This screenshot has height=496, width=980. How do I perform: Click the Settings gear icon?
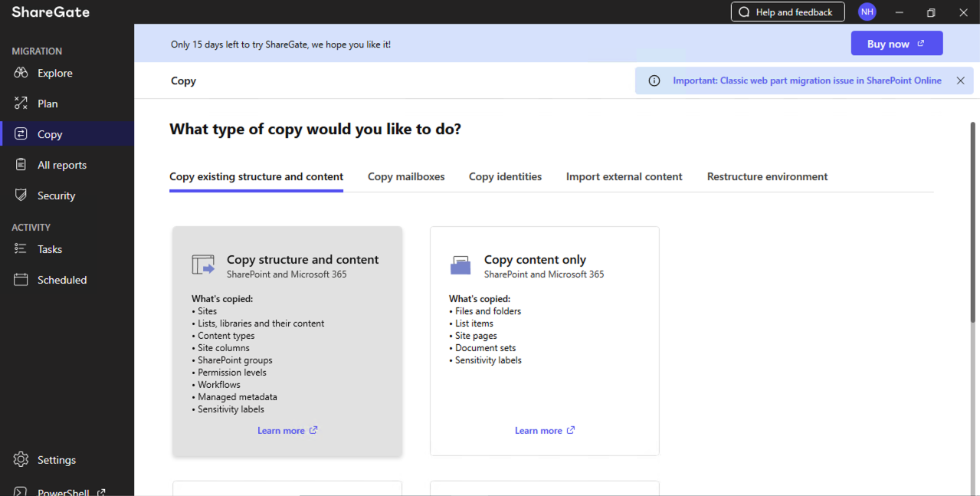21,460
